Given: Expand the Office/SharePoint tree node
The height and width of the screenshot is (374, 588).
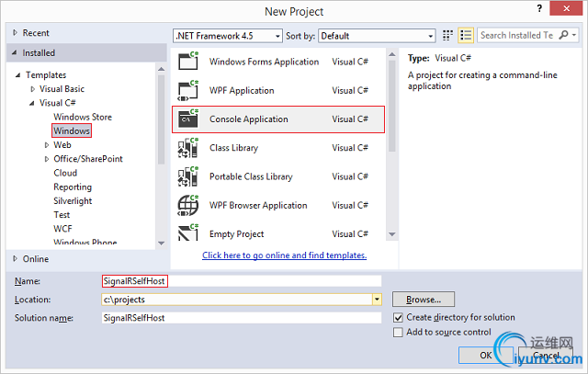Looking at the screenshot, I should [x=47, y=159].
